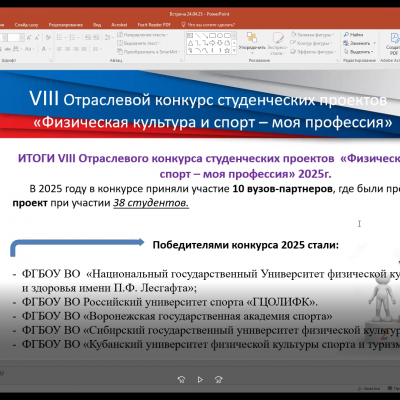Pick the triangle shape in shapes gallery
The image size is (400, 400).
point(190,43)
